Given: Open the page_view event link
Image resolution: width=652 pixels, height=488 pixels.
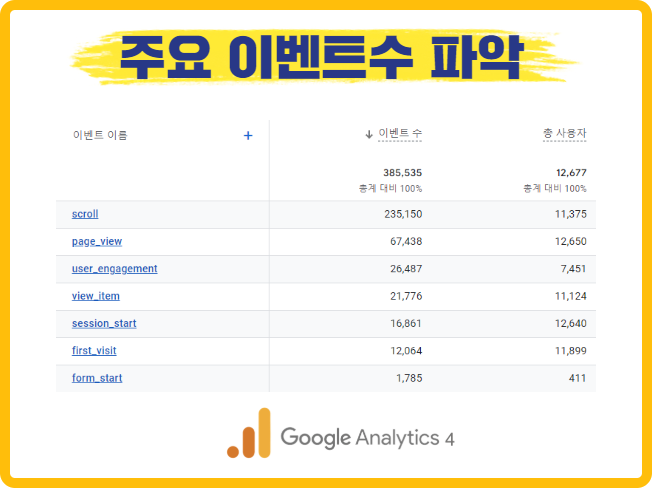Looking at the screenshot, I should click(97, 241).
